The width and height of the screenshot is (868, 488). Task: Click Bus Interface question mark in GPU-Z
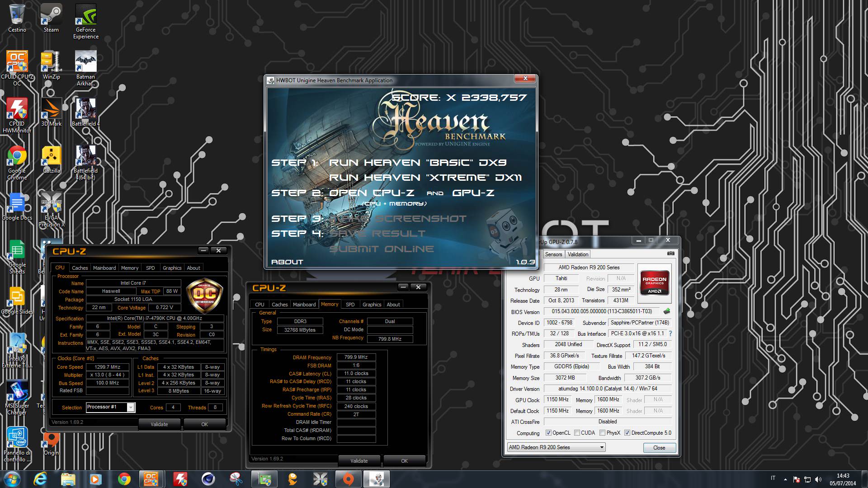point(670,333)
